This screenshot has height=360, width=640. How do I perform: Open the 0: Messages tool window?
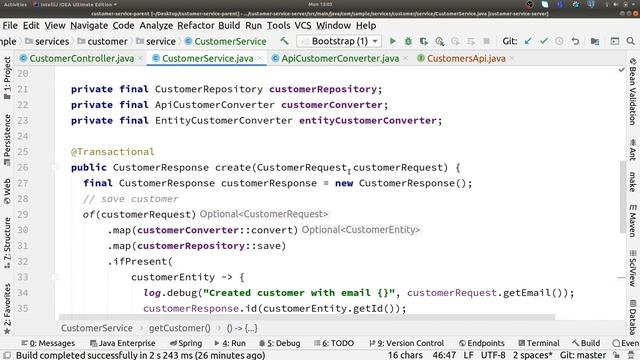(48, 343)
